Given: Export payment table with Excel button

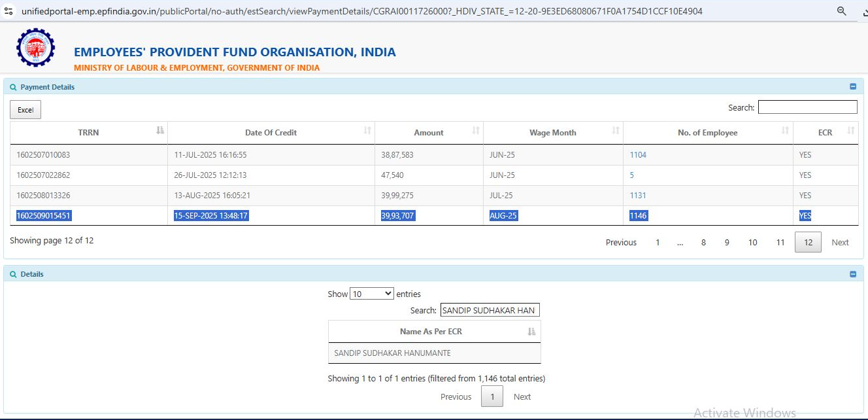Looking at the screenshot, I should pyautogui.click(x=25, y=110).
